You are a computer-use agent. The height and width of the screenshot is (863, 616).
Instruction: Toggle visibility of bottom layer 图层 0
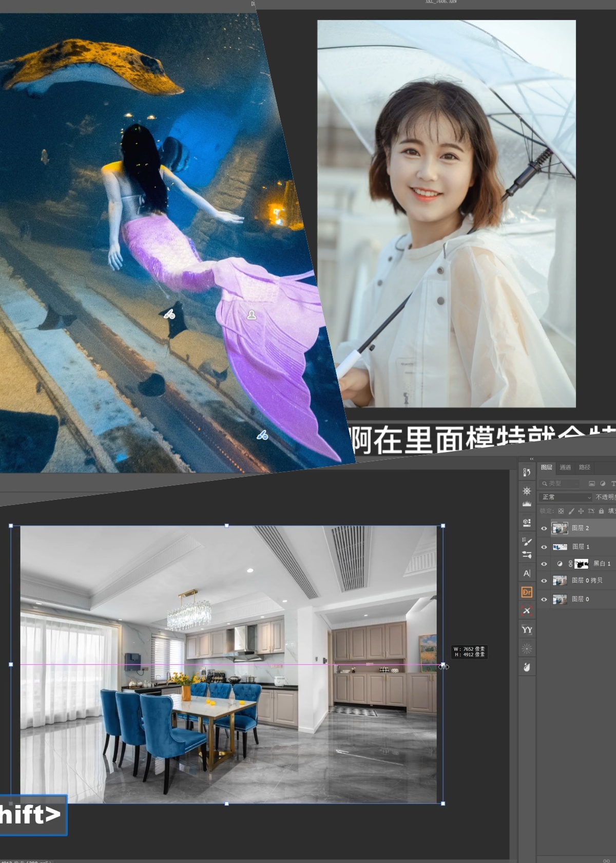coord(544,599)
